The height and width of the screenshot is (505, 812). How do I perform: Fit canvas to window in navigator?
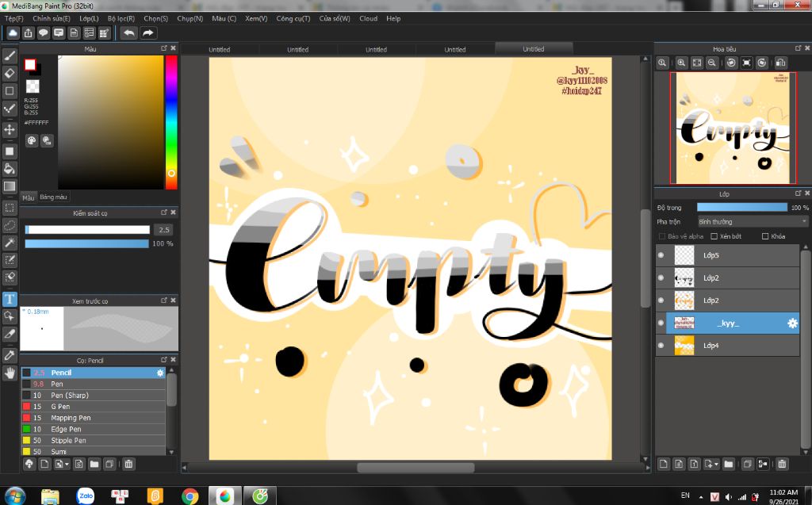[x=697, y=63]
